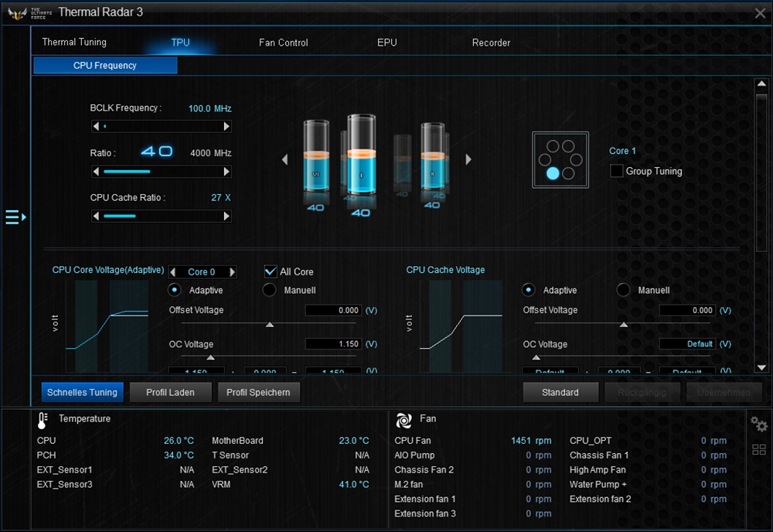Click the CPU Core Voltage graph
This screenshot has height=532, width=773.
(107, 326)
